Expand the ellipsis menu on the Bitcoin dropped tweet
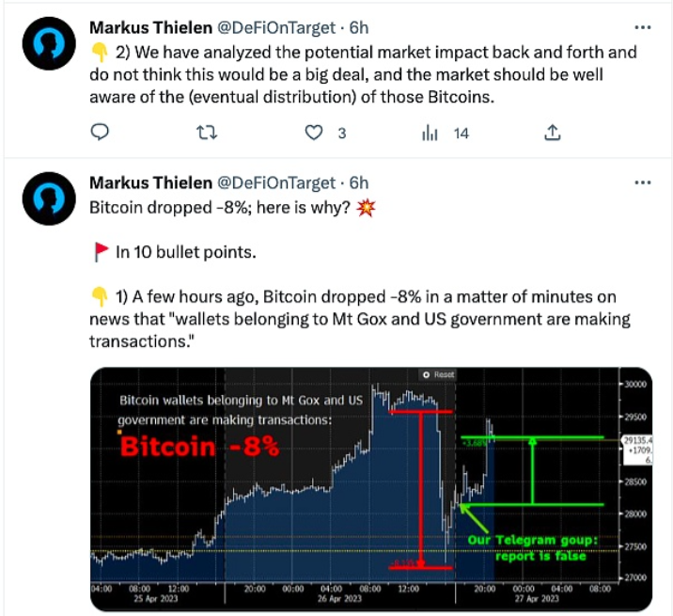 coord(642,181)
